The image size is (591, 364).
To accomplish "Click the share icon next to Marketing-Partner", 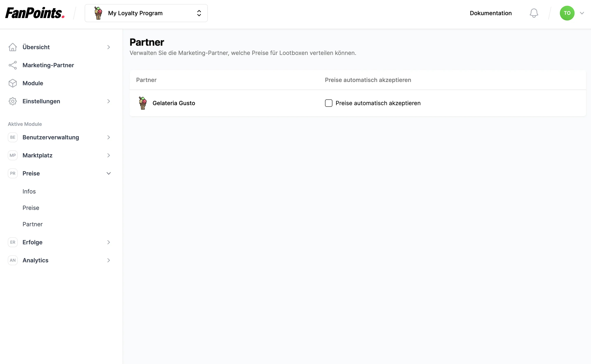I will pyautogui.click(x=13, y=65).
